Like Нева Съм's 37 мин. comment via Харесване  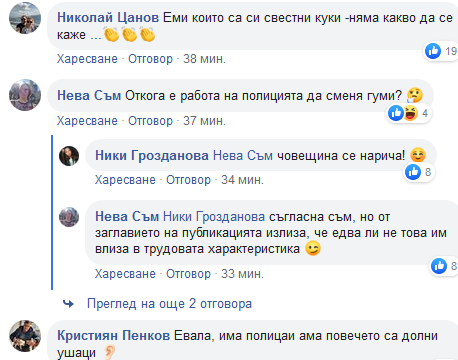pos(87,121)
